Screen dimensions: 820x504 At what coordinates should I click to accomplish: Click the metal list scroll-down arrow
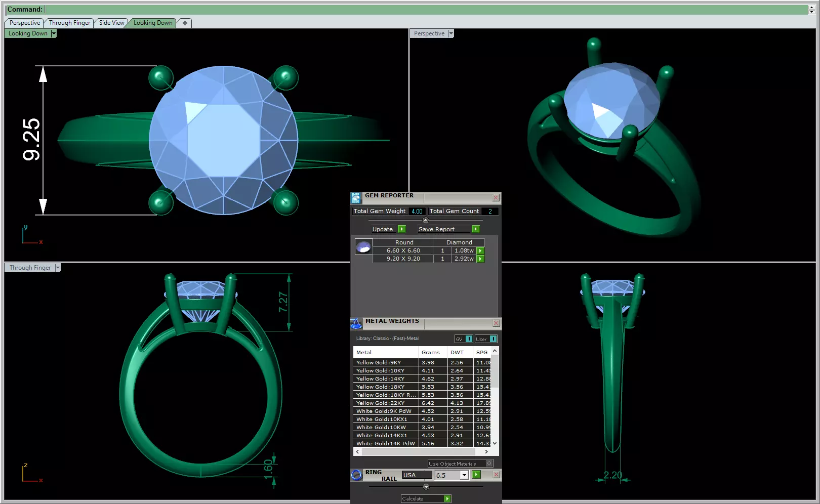coord(495,443)
